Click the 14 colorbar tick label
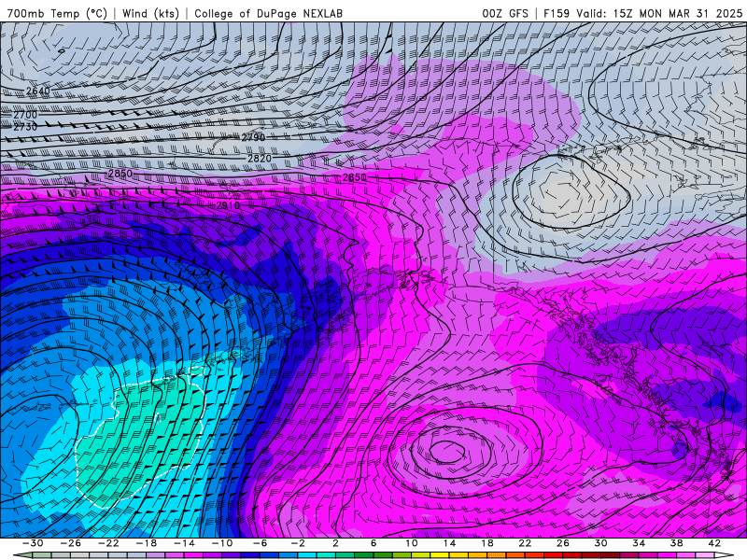This screenshot has width=747, height=560. coord(449,543)
